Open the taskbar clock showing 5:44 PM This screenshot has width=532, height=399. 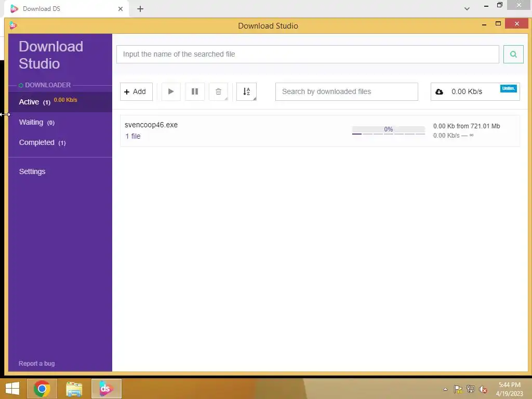point(510,389)
